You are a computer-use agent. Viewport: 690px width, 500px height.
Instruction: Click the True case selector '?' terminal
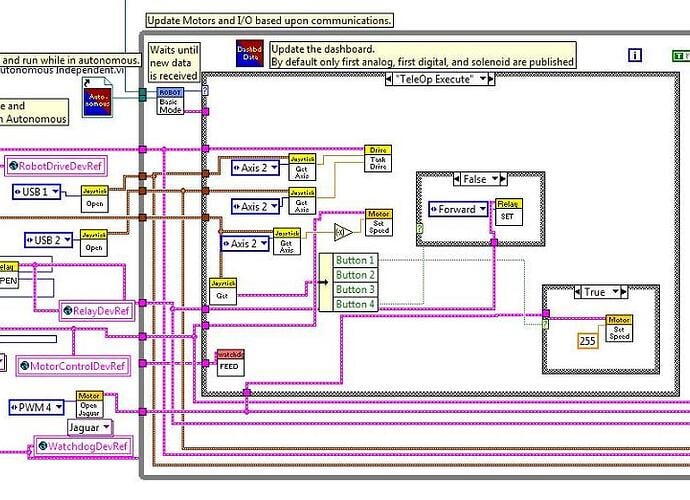point(546,324)
